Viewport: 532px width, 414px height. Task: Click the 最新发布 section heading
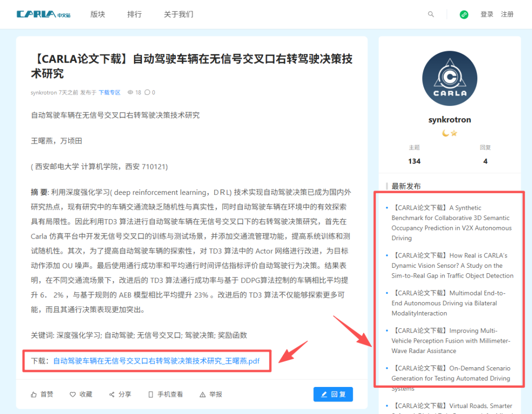pos(406,186)
